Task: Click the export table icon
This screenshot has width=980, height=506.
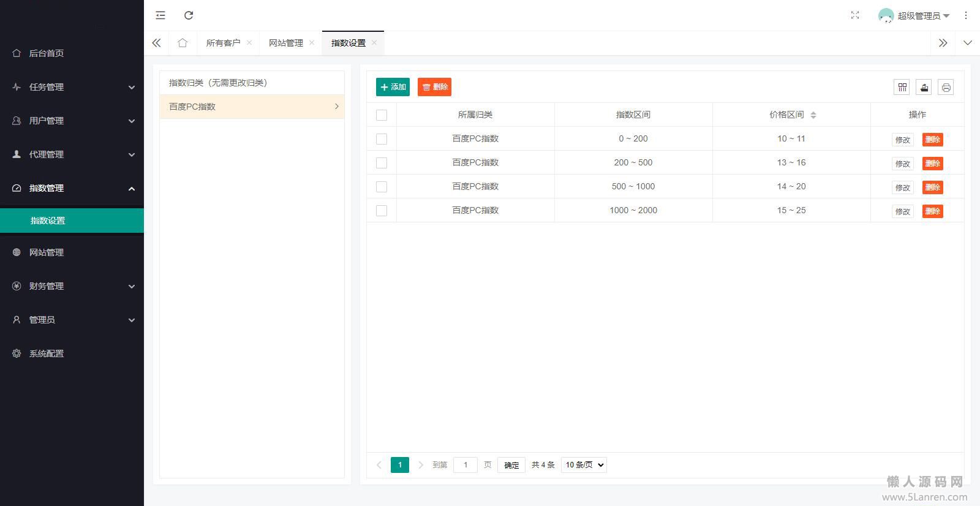Action: pos(924,88)
